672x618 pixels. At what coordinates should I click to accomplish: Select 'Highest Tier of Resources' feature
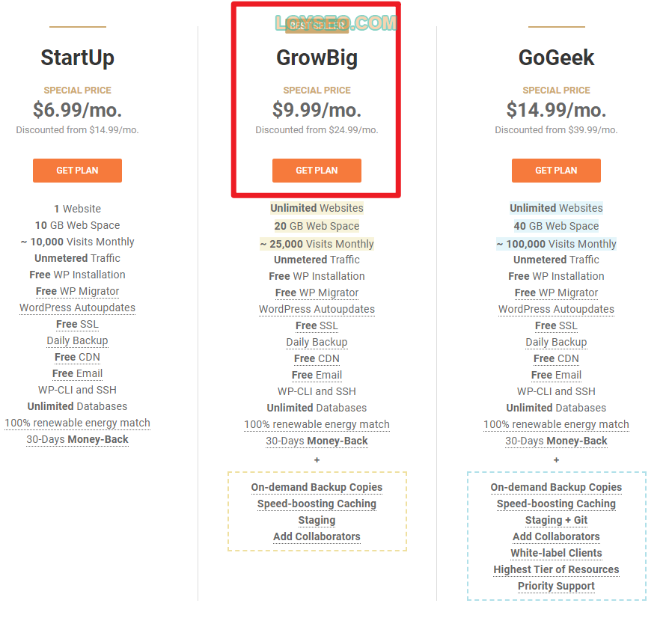556,569
